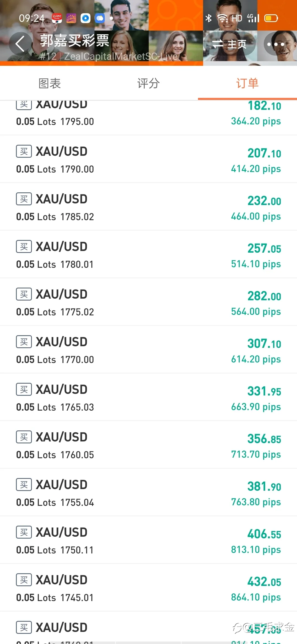Tap the Bluetooth status bar icon
The width and height of the screenshot is (297, 644).
(x=209, y=18)
